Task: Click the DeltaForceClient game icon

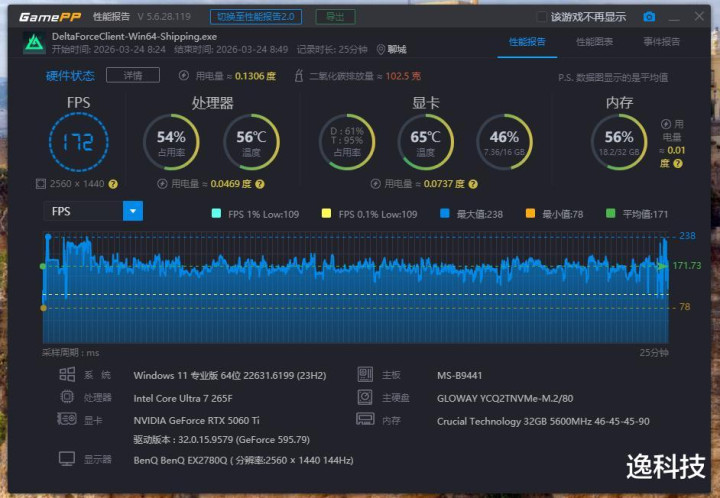Action: pos(34,42)
